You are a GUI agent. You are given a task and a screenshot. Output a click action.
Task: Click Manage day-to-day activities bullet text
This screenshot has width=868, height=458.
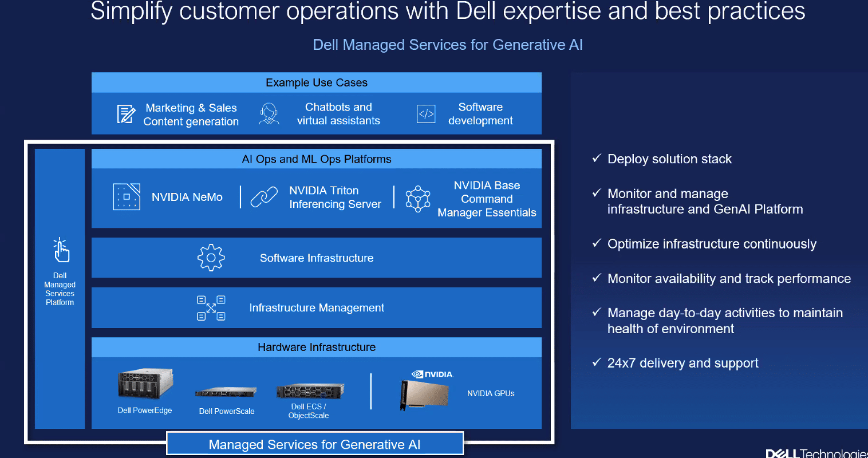click(725, 321)
